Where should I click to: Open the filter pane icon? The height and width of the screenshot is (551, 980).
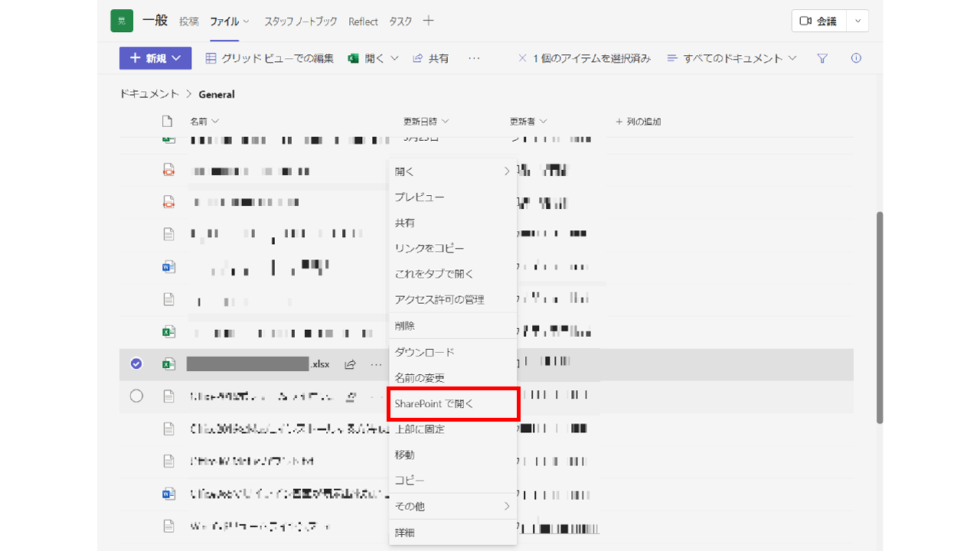(x=822, y=58)
